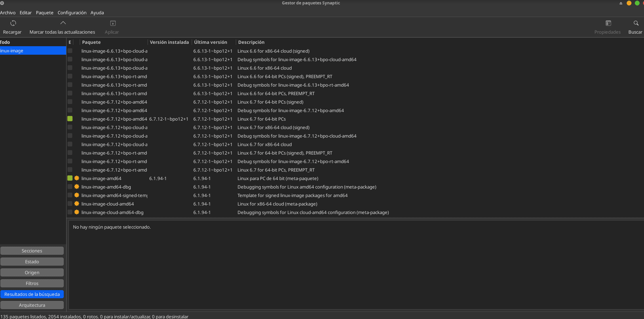Click the Filtros button
Image resolution: width=644 pixels, height=319 pixels.
pos(32,283)
